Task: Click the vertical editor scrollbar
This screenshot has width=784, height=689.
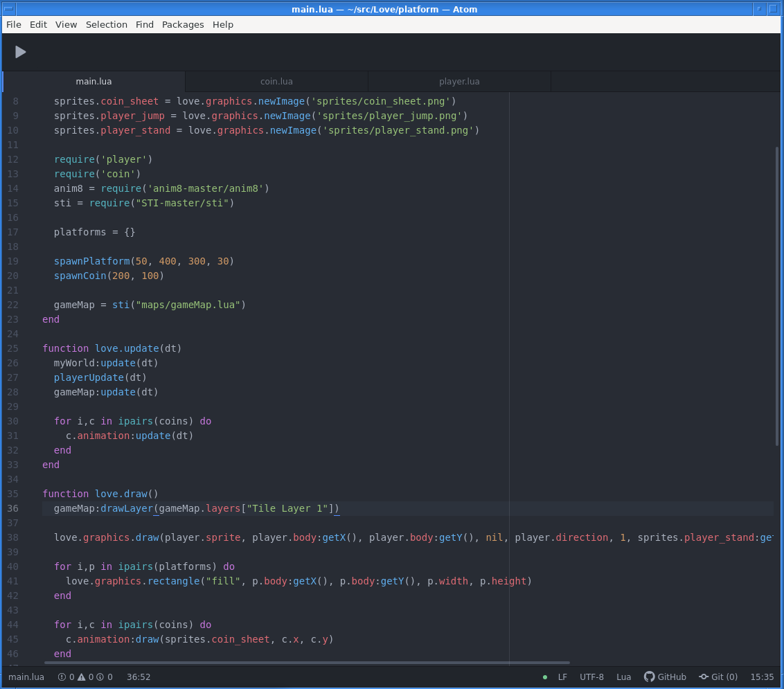Action: (x=777, y=296)
